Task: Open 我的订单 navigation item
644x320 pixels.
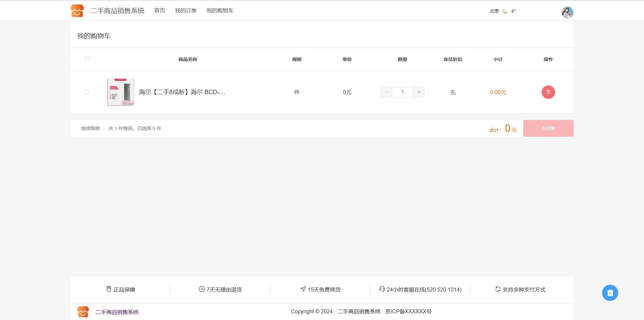Action: pyautogui.click(x=185, y=11)
